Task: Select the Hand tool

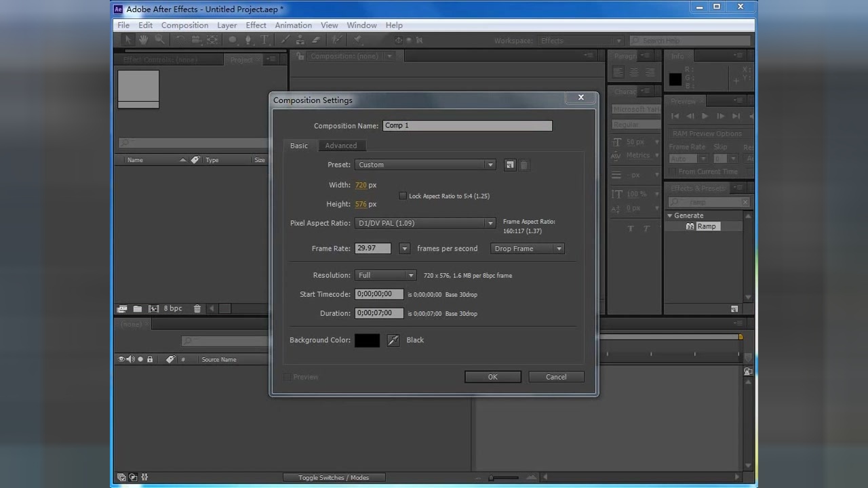Action: [x=143, y=39]
